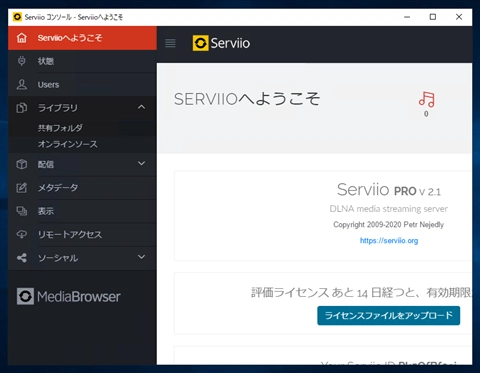Click the 配信 delivery box icon

[22, 164]
